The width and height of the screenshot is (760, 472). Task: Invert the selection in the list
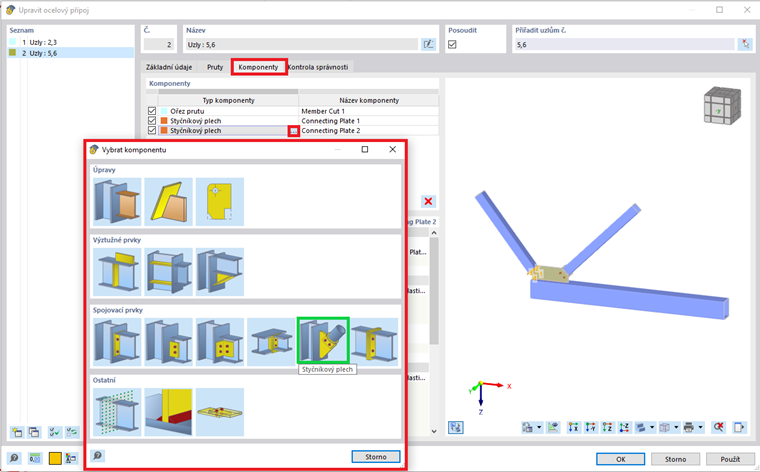click(x=72, y=432)
